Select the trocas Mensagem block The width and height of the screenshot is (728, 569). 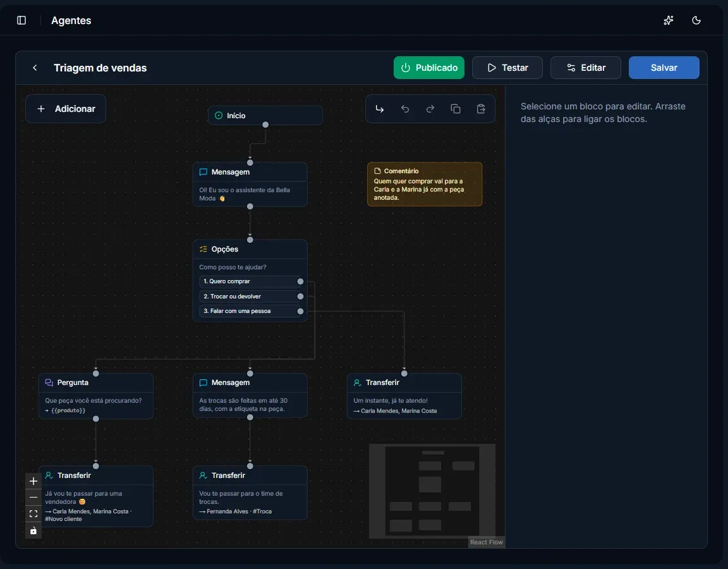coord(250,395)
